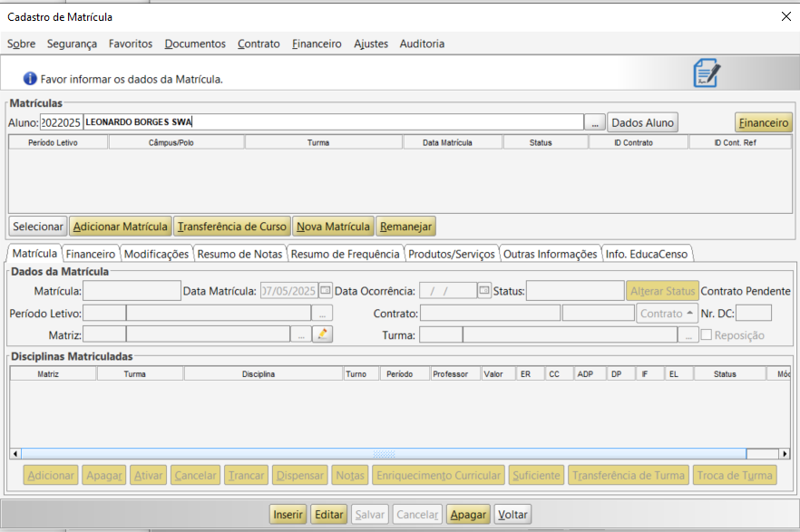Toggle the Reposição checkbox
The height and width of the screenshot is (532, 800).
707,334
